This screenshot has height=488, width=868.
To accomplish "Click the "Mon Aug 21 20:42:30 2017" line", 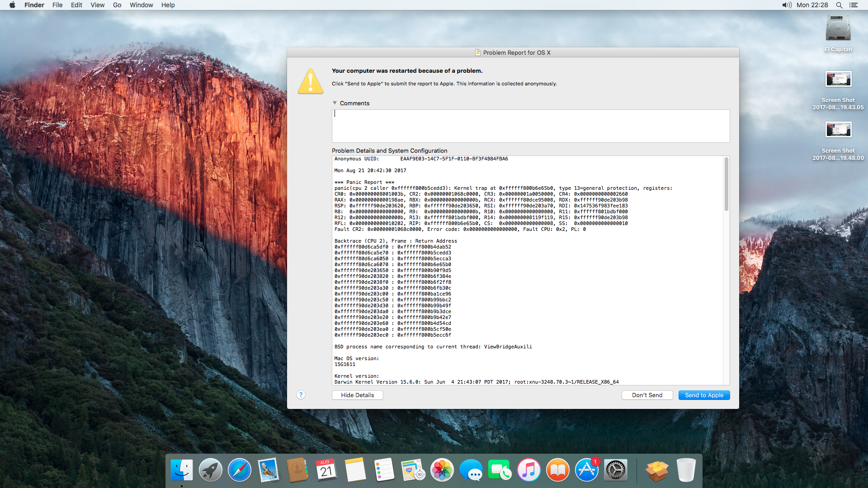I will coord(370,170).
